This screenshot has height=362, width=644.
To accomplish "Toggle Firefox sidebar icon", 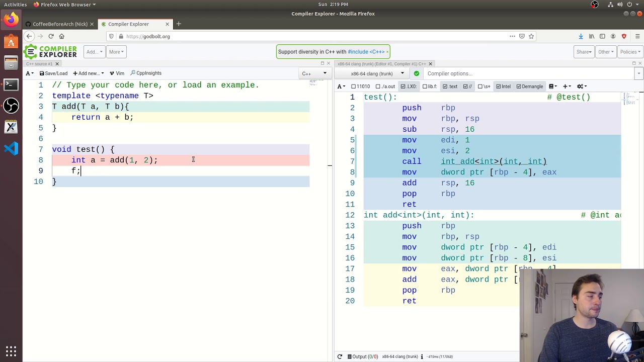I will [x=602, y=36].
